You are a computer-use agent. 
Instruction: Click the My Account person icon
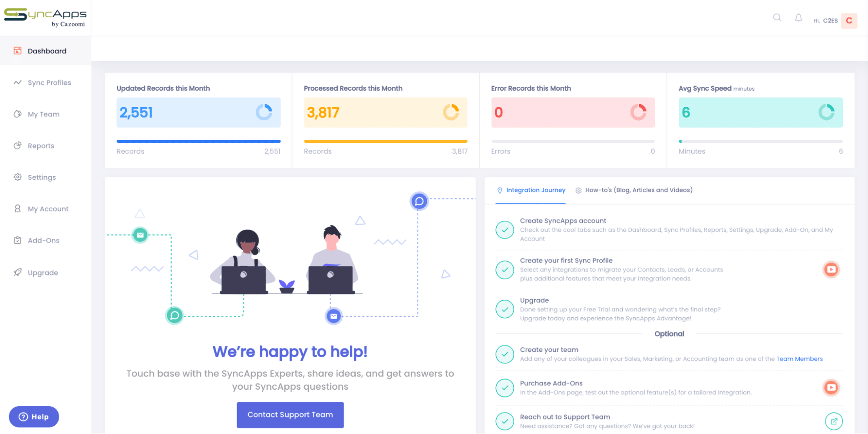(x=17, y=209)
